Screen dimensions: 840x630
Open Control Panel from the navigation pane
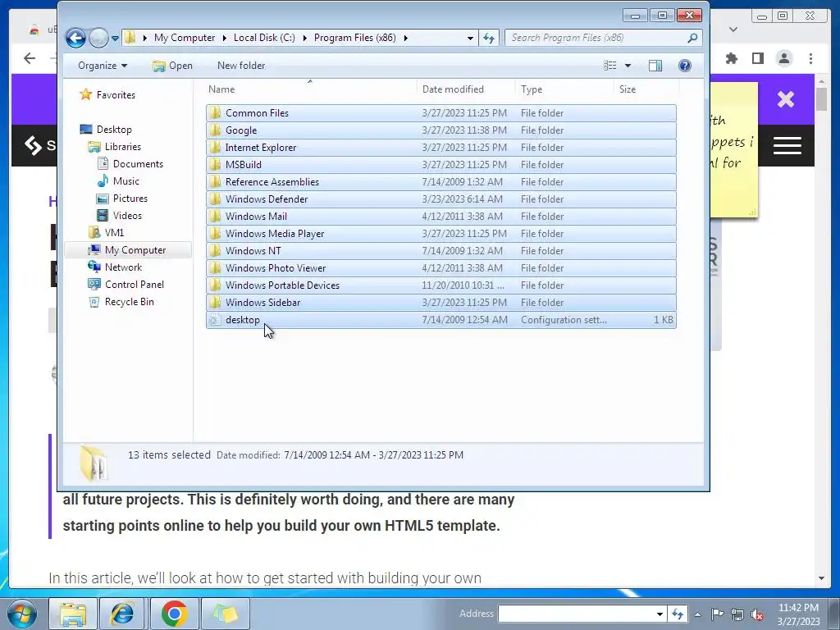[x=126, y=285]
